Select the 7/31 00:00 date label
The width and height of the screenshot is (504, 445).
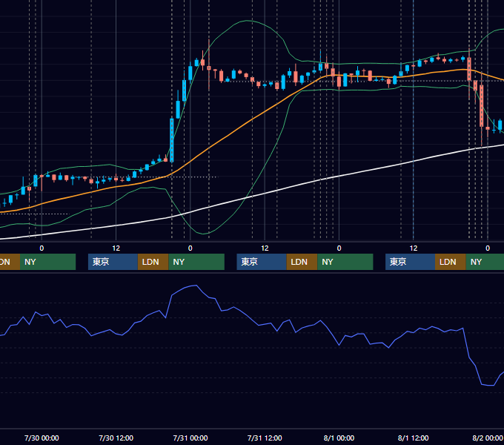[x=190, y=438]
